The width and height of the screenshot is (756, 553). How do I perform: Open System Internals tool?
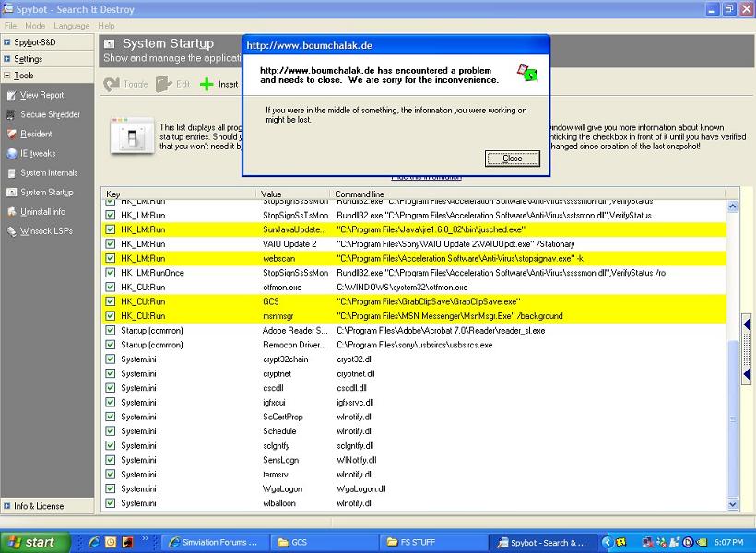click(49, 173)
